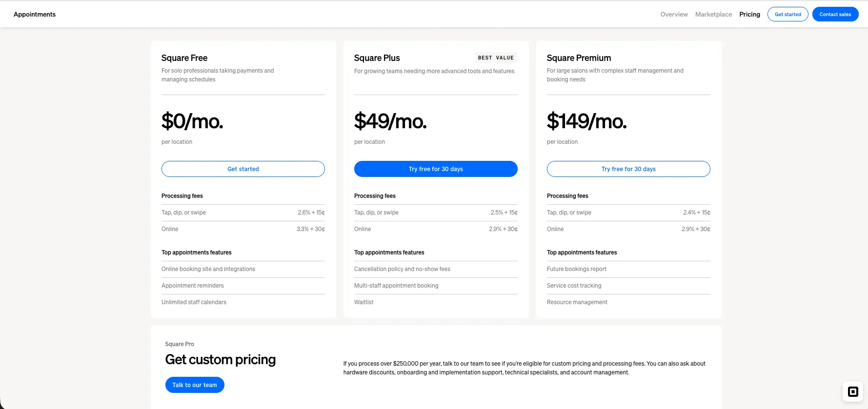Click Cancellation policy and no-show fees
Viewport: 868px width, 409px height.
click(x=402, y=269)
